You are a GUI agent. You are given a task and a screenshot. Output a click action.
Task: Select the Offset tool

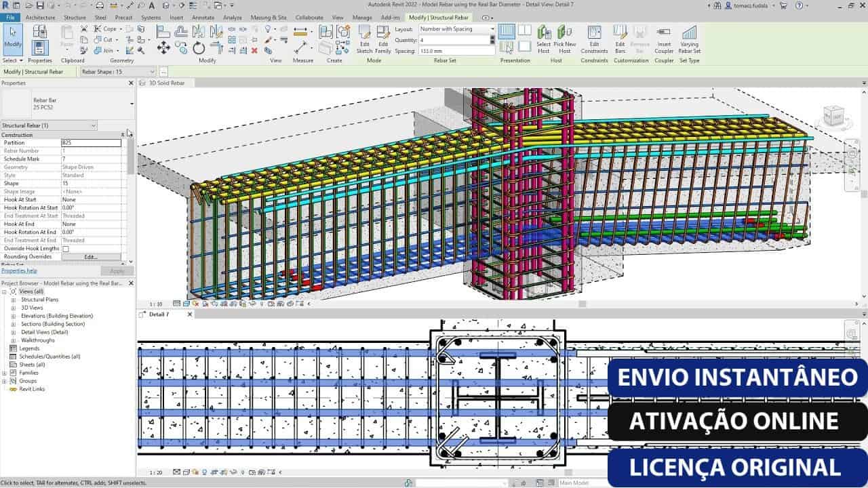181,31
